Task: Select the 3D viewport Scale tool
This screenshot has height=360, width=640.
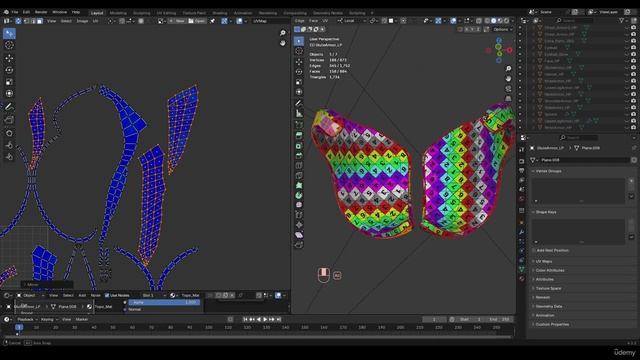Action: (299, 82)
